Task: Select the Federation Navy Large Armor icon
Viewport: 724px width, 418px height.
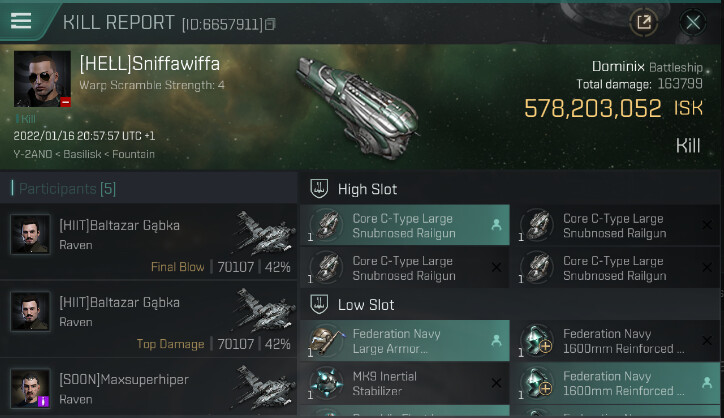Action: pos(325,341)
